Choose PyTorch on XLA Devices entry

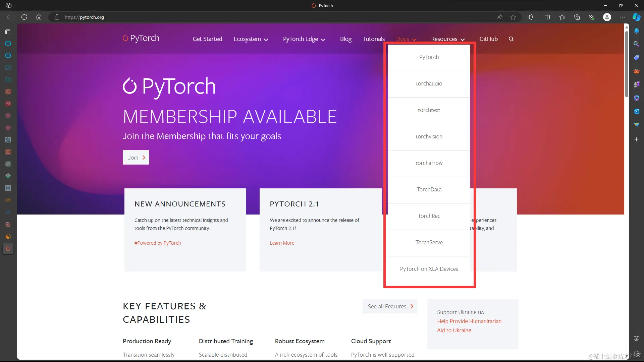(429, 269)
